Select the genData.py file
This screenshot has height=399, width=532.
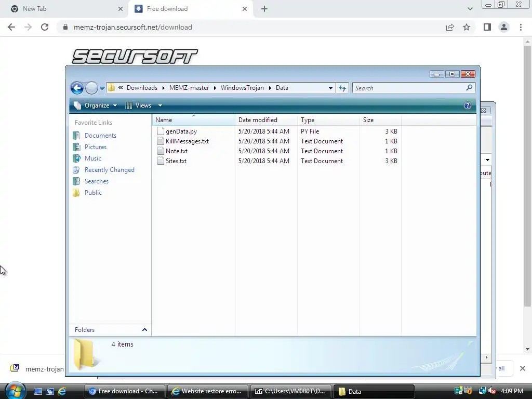pos(181,131)
